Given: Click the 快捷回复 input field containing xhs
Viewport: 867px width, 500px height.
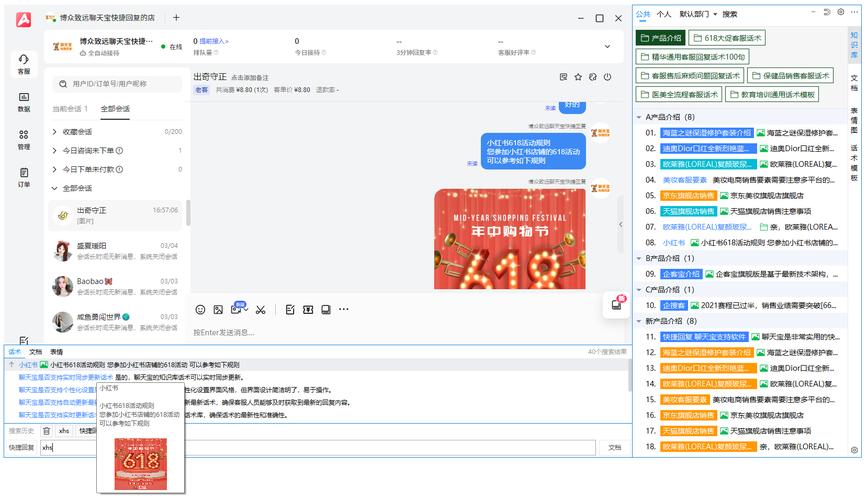Looking at the screenshot, I should click(x=318, y=447).
